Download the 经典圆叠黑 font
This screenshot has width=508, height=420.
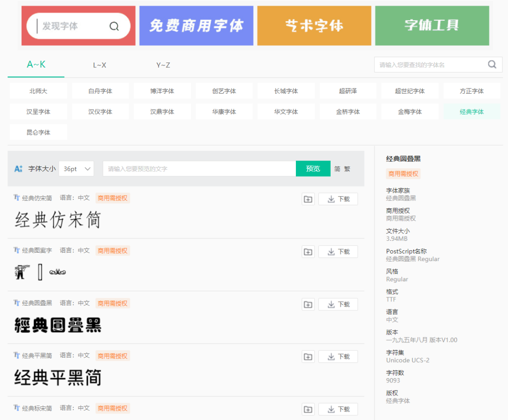tap(338, 304)
